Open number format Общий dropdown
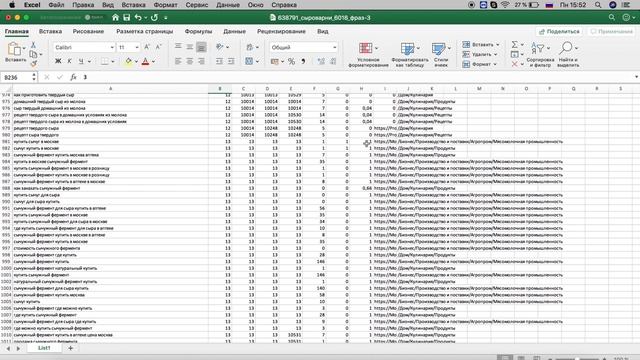640x360 pixels. click(x=334, y=47)
